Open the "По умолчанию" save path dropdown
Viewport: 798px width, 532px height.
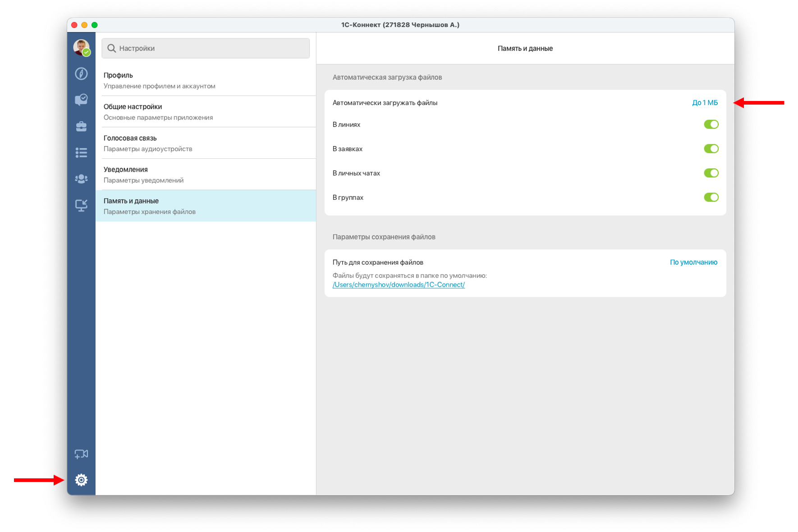(693, 262)
